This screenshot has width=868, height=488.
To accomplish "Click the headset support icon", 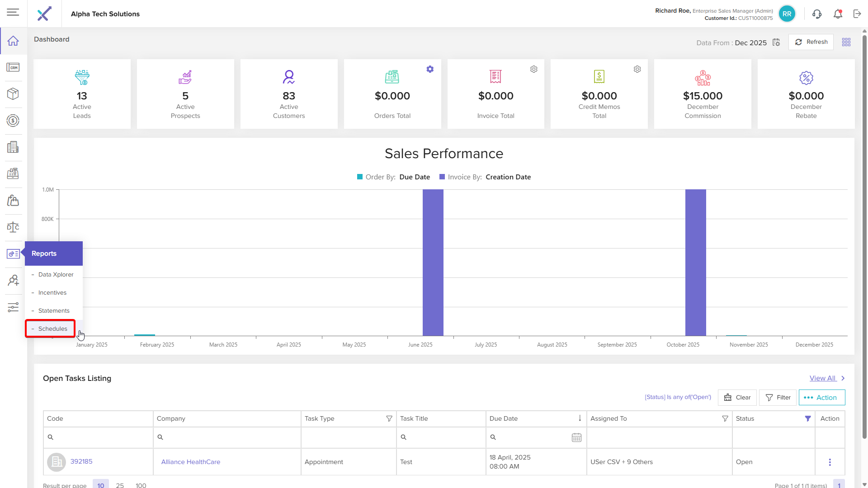I will pos(816,14).
